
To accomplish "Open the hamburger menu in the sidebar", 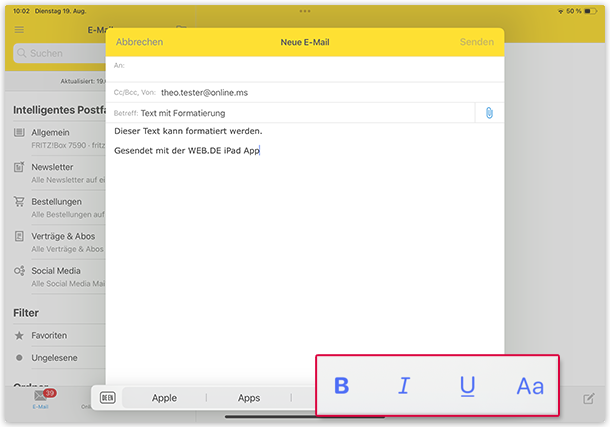I will point(19,30).
